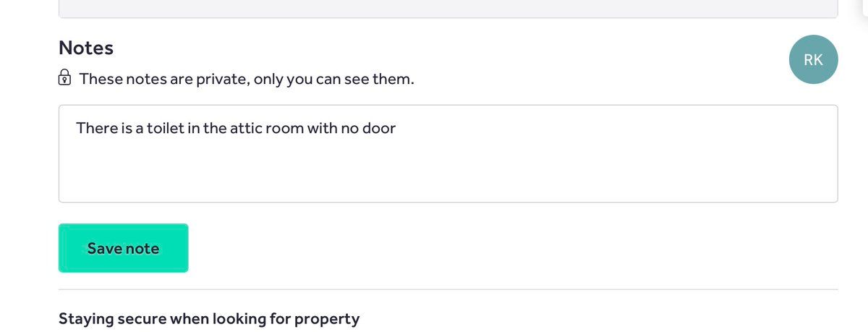Click the Notes section heading

86,48
